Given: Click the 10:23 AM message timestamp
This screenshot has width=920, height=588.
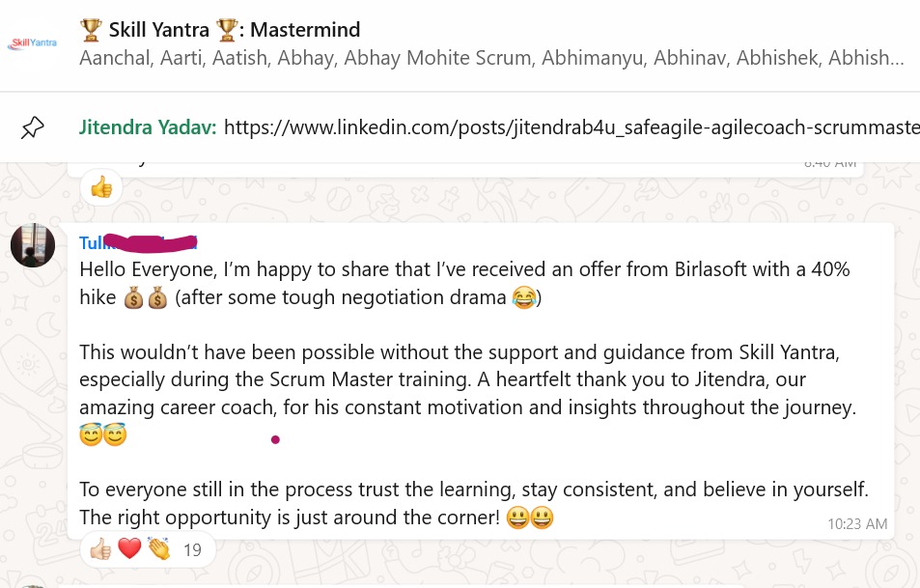Looking at the screenshot, I should pyautogui.click(x=857, y=524).
